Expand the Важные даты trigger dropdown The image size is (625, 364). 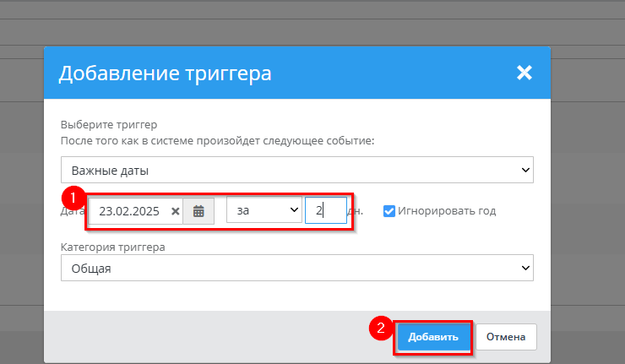[x=296, y=170]
